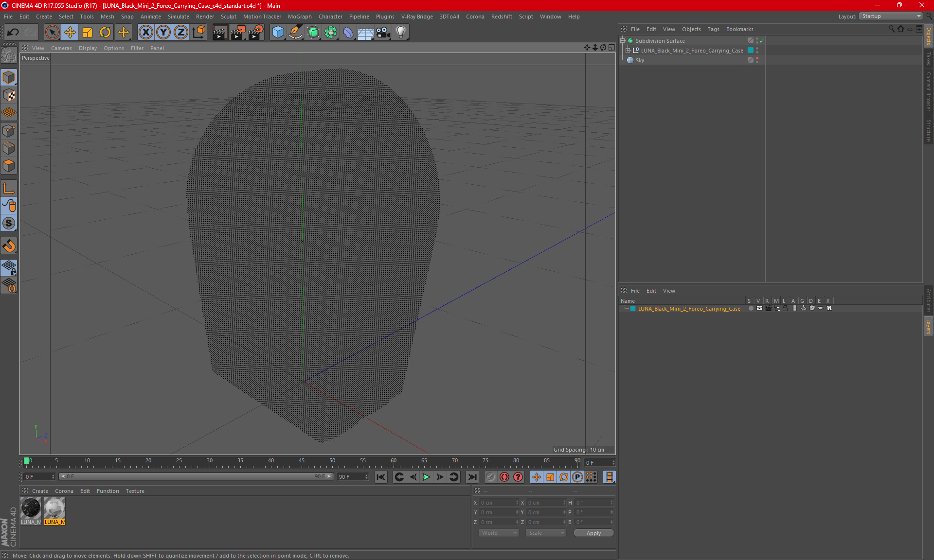Go to start of animation
Viewport: 934px width, 560px height.
pos(381,477)
